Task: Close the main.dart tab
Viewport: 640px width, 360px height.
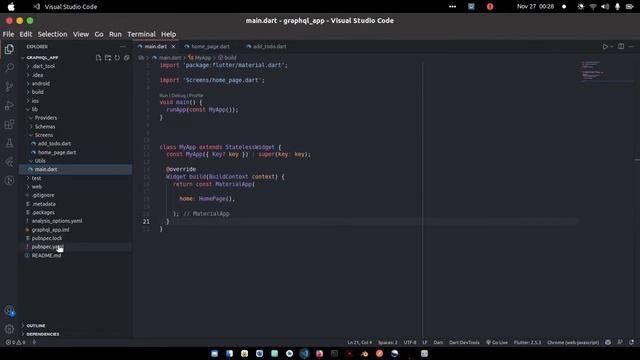Action: click(173, 47)
